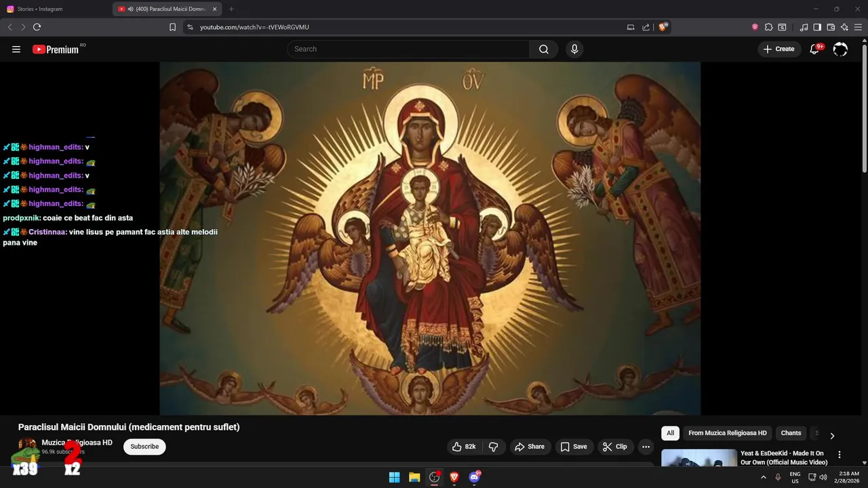Show hidden system tray icons
The width and height of the screenshot is (868, 488).
tap(764, 477)
